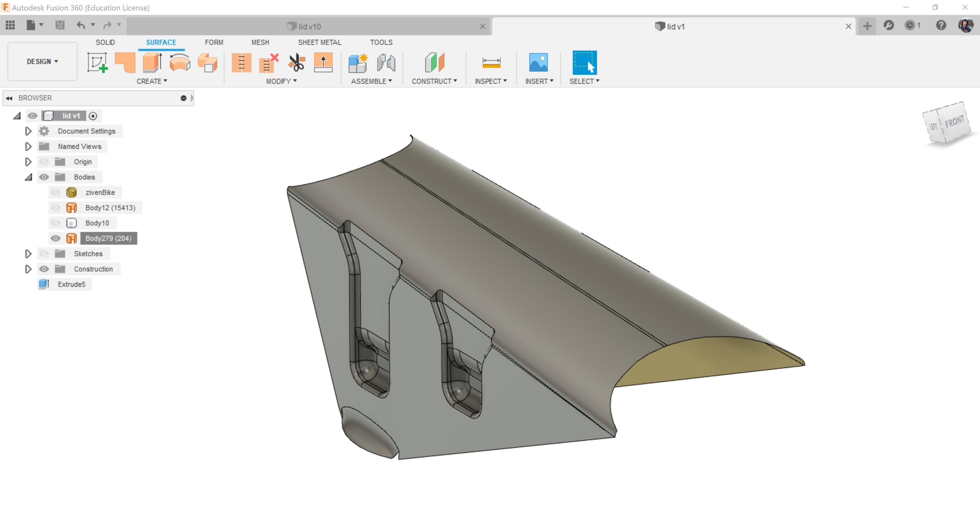
Task: Click the Insert image icon
Action: (x=538, y=63)
